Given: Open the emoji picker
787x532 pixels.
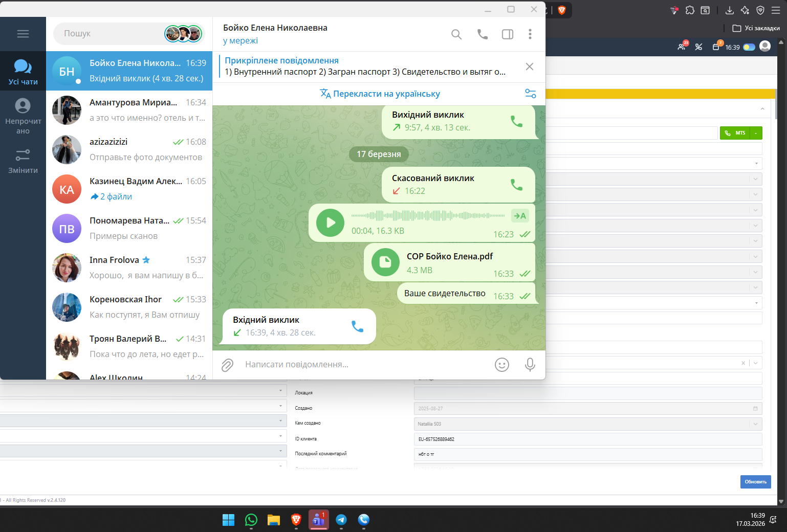Looking at the screenshot, I should click(502, 365).
